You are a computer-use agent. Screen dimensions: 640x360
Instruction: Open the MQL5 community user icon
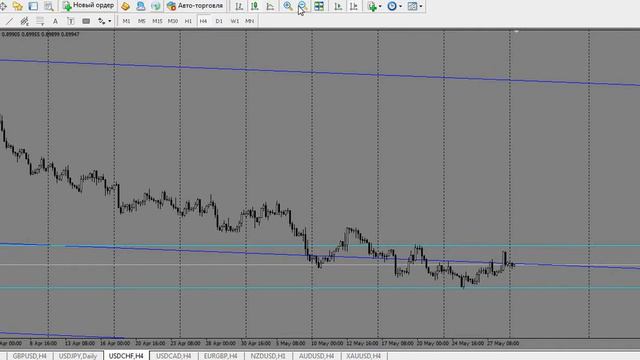pyautogui.click(x=140, y=6)
